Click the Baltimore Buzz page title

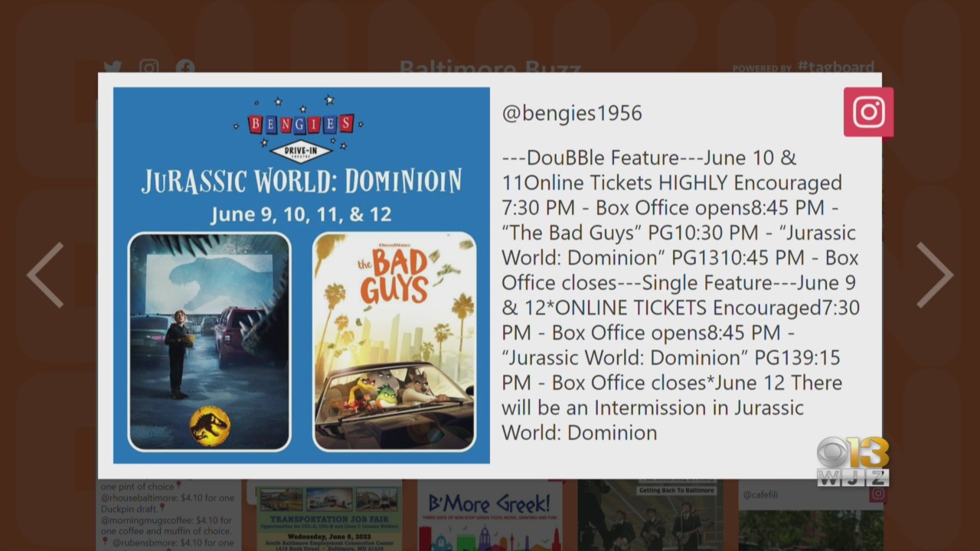[x=490, y=67]
